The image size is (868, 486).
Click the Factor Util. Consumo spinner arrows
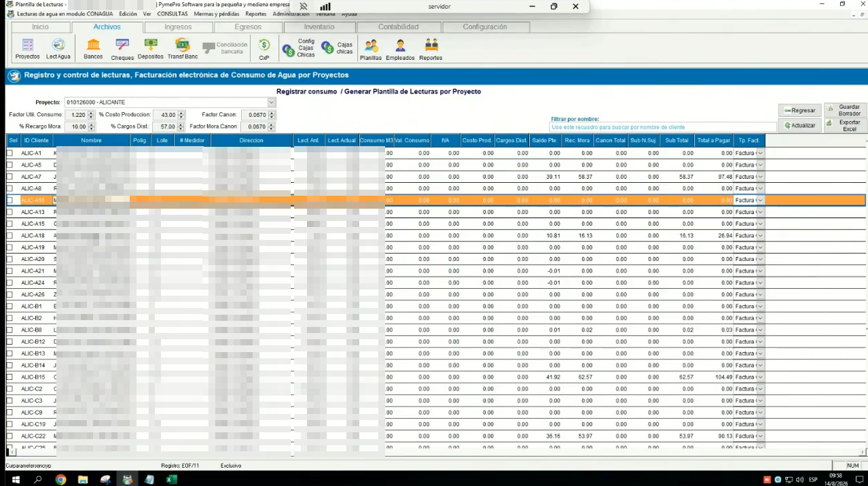pyautogui.click(x=91, y=116)
